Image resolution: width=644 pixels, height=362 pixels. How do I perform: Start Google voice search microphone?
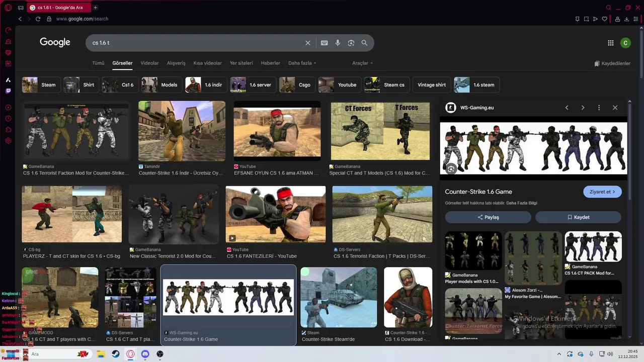click(x=338, y=43)
